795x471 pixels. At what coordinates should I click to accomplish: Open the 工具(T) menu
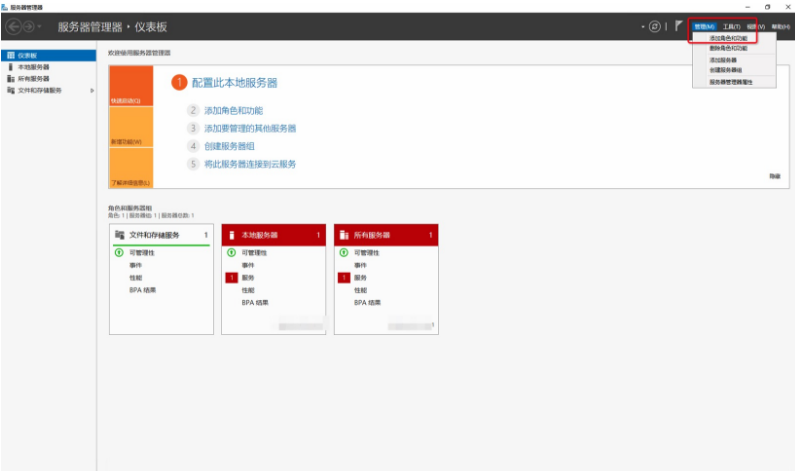[x=731, y=26]
